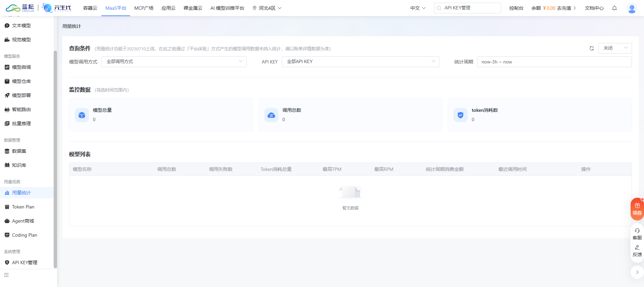Switch to the MCP广场 tab
Viewport: 644px width, 287px height.
(144, 8)
